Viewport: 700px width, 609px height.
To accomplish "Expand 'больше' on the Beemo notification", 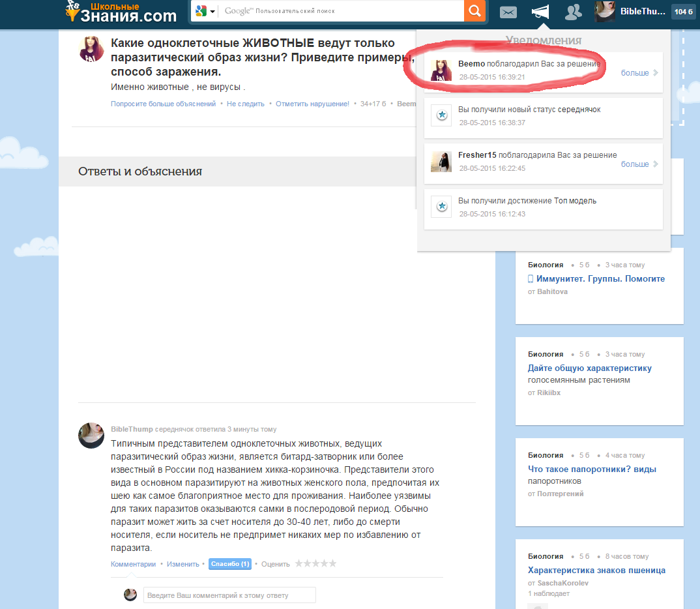I will coord(639,73).
